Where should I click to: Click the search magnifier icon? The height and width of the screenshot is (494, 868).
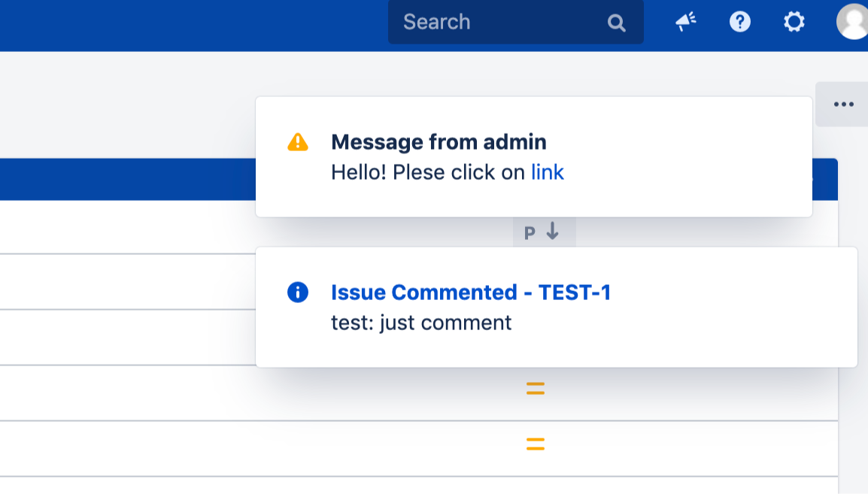(x=616, y=22)
